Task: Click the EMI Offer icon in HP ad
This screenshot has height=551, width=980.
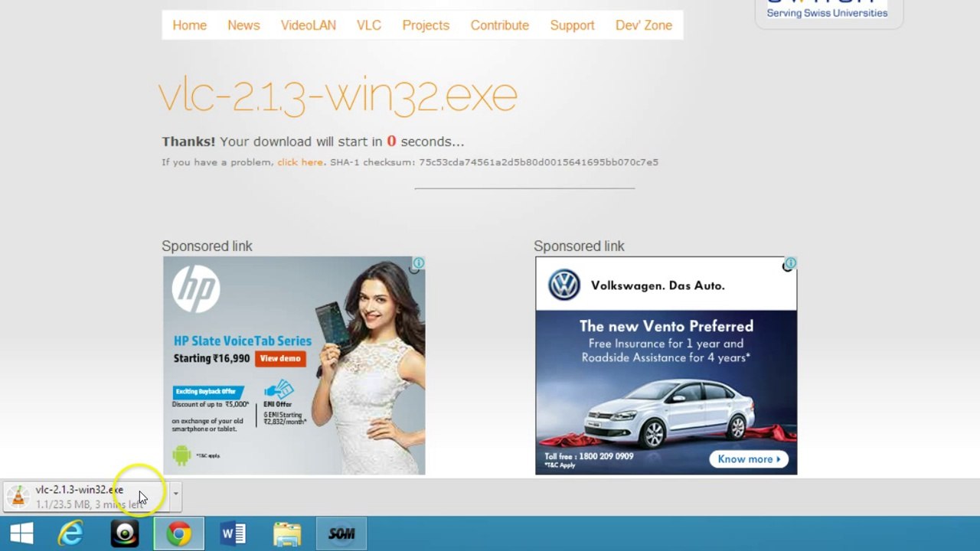Action: pyautogui.click(x=279, y=389)
